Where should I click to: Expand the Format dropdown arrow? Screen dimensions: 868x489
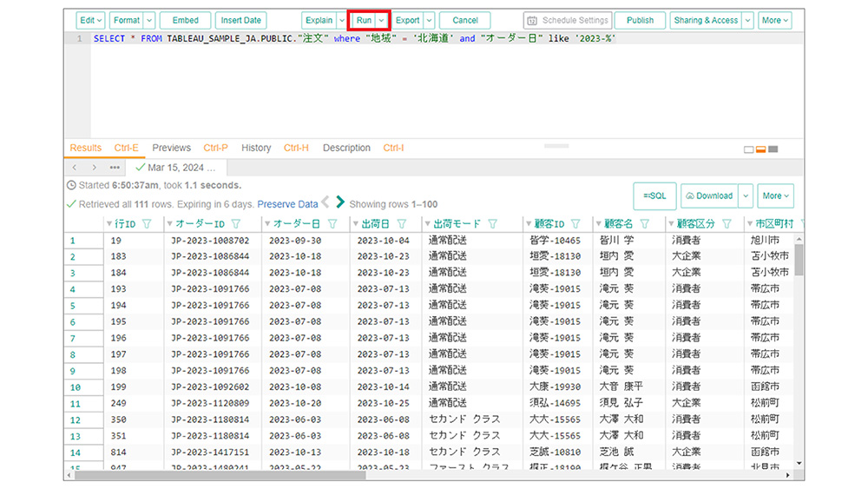[149, 21]
